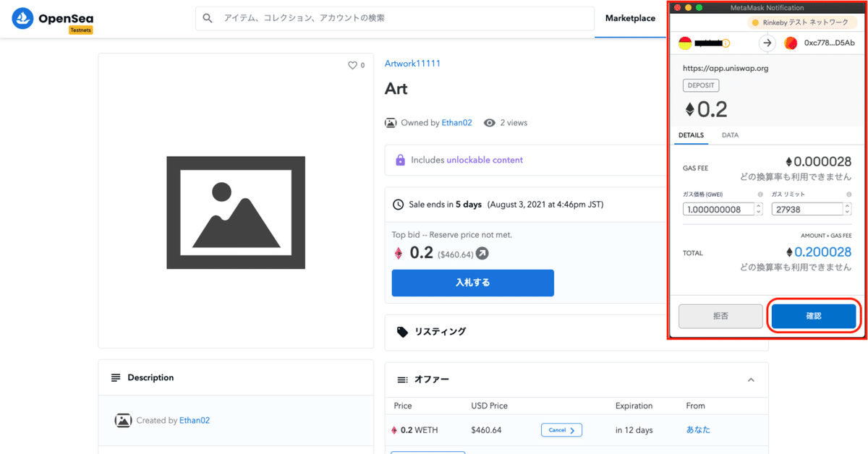Click the owner avatar icon beside Owned by
This screenshot has width=868, height=454.
[x=391, y=123]
